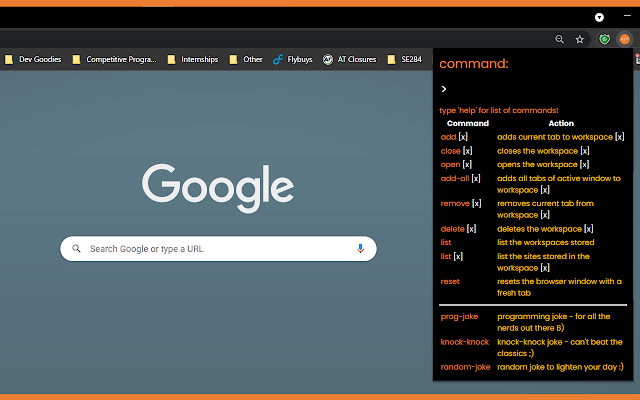The height and width of the screenshot is (400, 640).
Task: Click the AT Closures bookmark icon
Action: coord(328,60)
